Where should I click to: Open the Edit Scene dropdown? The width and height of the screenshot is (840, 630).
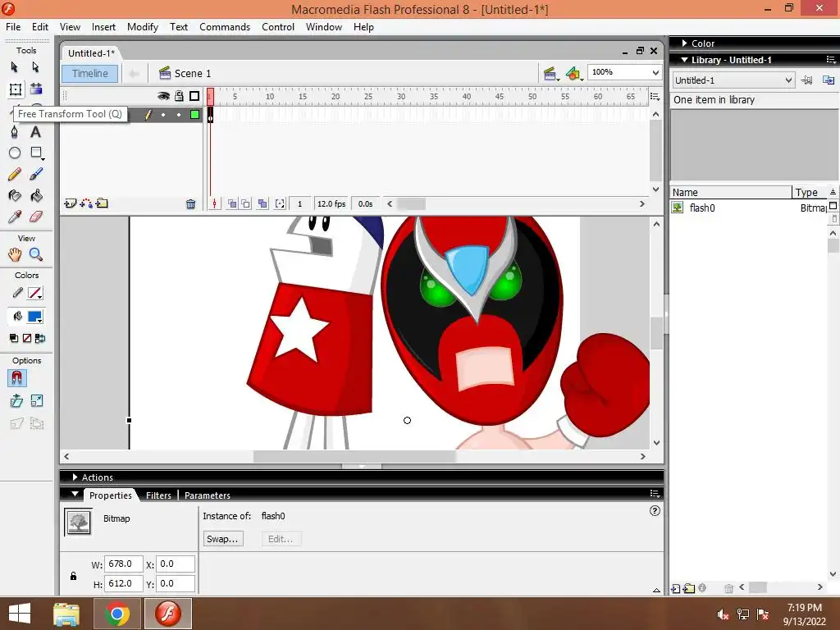pyautogui.click(x=550, y=74)
